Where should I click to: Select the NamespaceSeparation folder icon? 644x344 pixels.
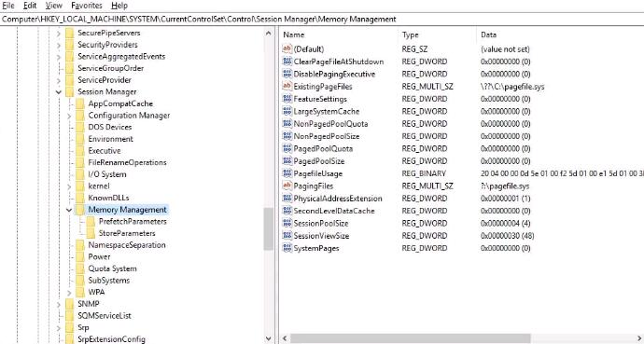[x=80, y=245]
